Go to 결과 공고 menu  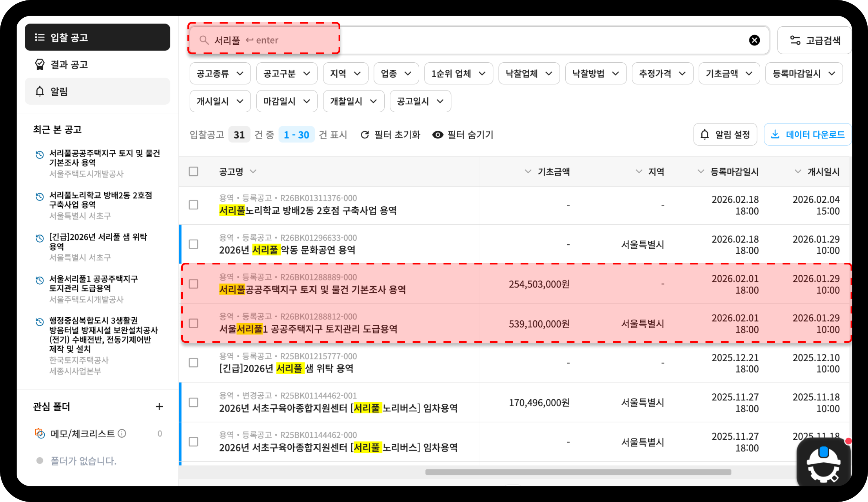coord(97,64)
